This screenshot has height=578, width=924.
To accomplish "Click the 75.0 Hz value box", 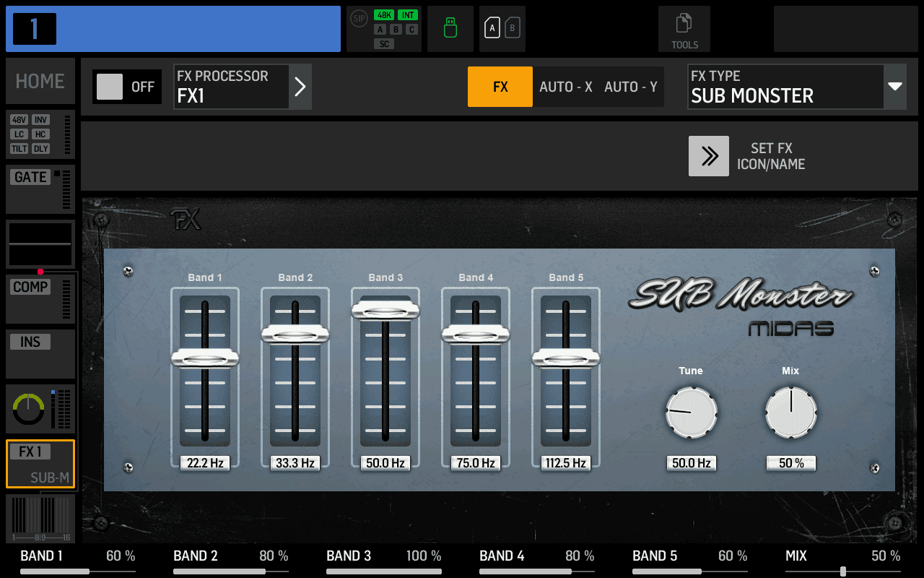I will tap(476, 463).
